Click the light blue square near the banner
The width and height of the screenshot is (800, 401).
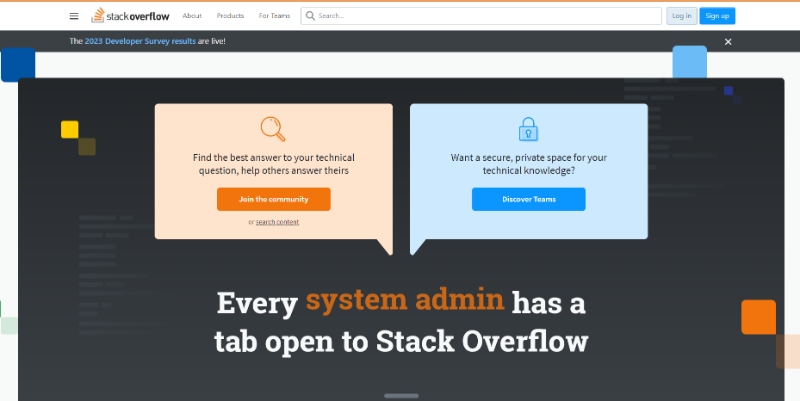tap(689, 62)
